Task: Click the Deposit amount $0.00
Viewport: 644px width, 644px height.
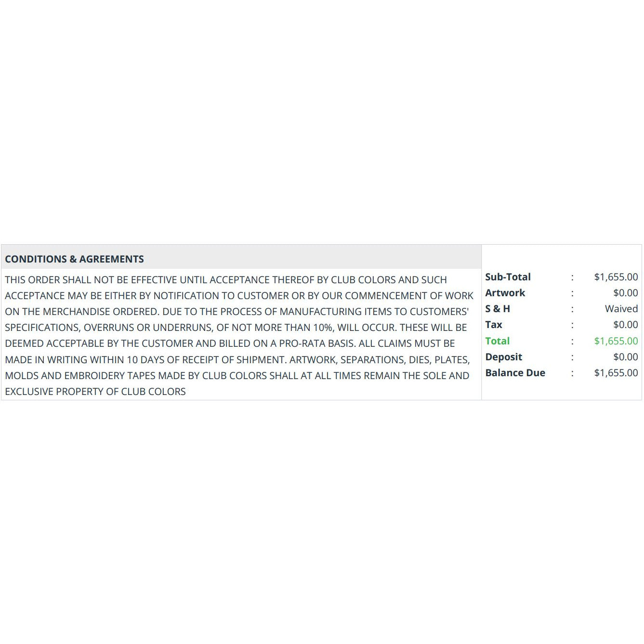Action: click(625, 357)
